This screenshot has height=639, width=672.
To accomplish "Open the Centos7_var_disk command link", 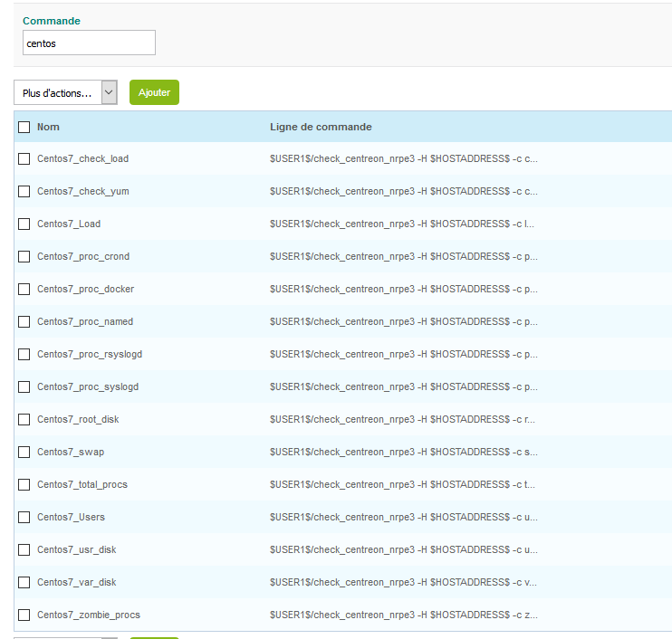I will tap(76, 582).
